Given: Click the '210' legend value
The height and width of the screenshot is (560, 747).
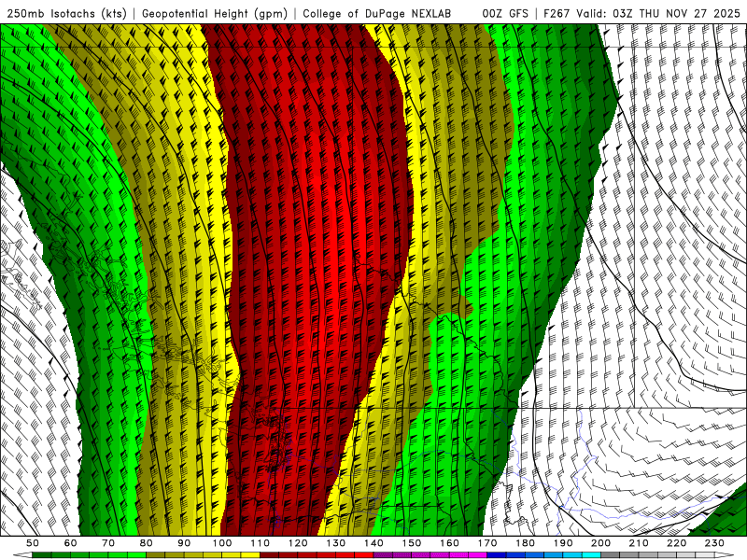Looking at the screenshot, I should (639, 543).
